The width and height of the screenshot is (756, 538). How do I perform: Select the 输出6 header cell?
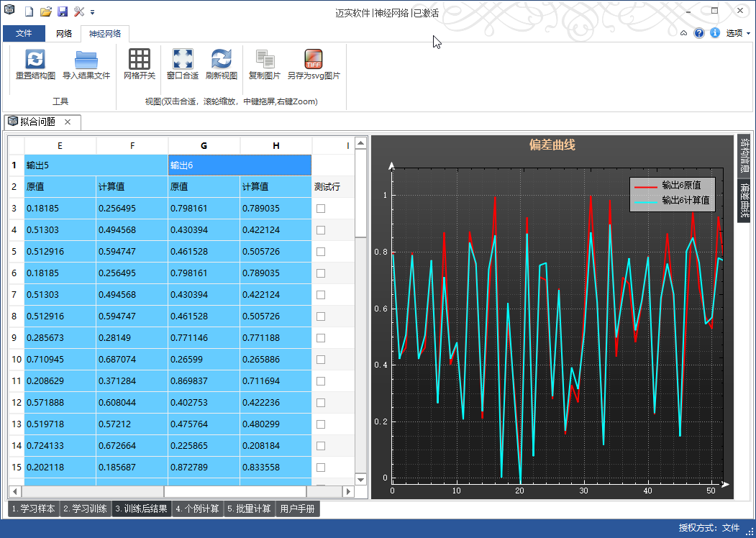[x=240, y=165]
